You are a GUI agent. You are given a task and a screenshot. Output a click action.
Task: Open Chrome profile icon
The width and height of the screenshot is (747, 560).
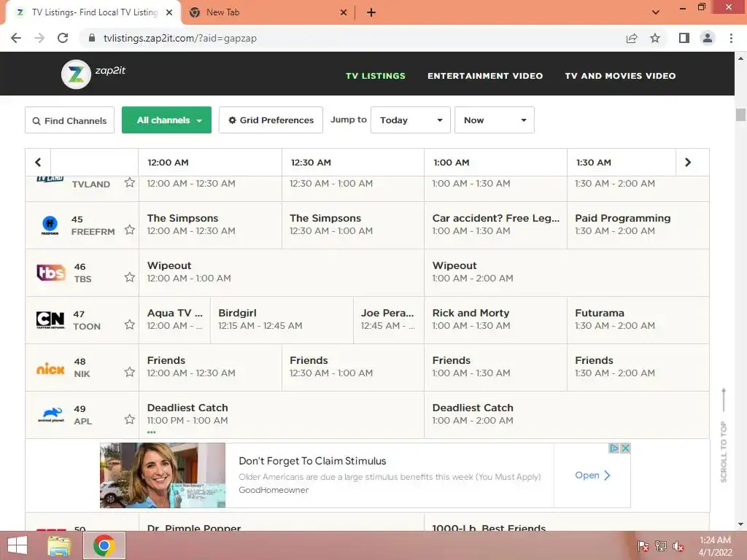click(708, 38)
